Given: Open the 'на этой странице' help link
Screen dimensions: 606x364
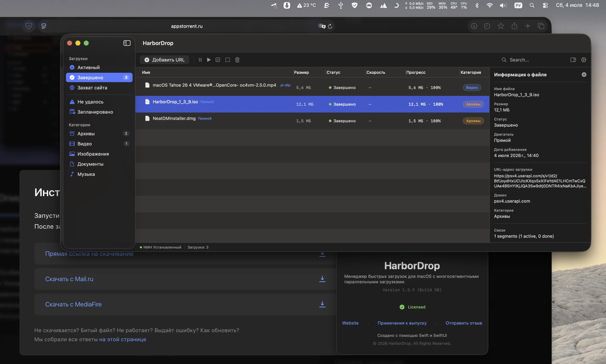Looking at the screenshot, I should point(123,339).
